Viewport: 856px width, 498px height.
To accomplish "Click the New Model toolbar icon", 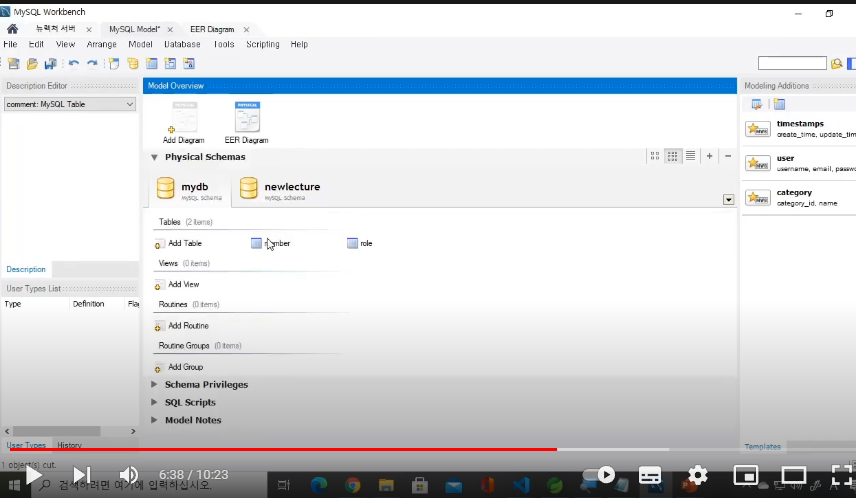I will (x=14, y=64).
